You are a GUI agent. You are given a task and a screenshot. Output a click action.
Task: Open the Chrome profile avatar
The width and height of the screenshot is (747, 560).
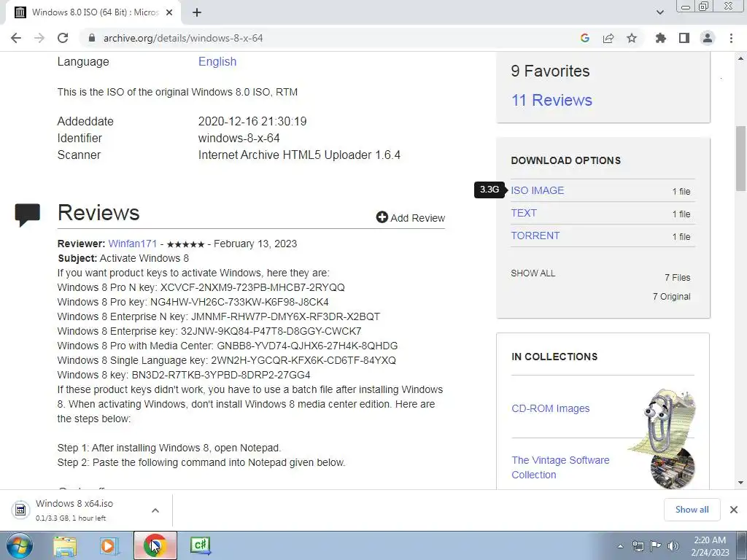(x=708, y=38)
